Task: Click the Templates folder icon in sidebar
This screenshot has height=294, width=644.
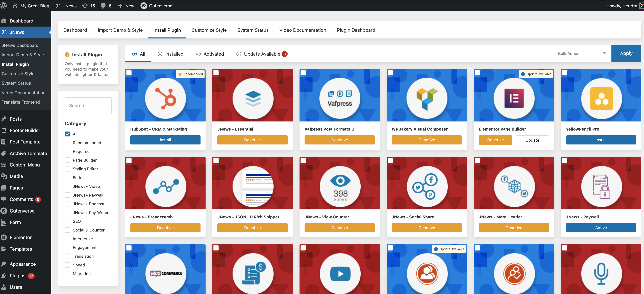Action: tap(4, 249)
